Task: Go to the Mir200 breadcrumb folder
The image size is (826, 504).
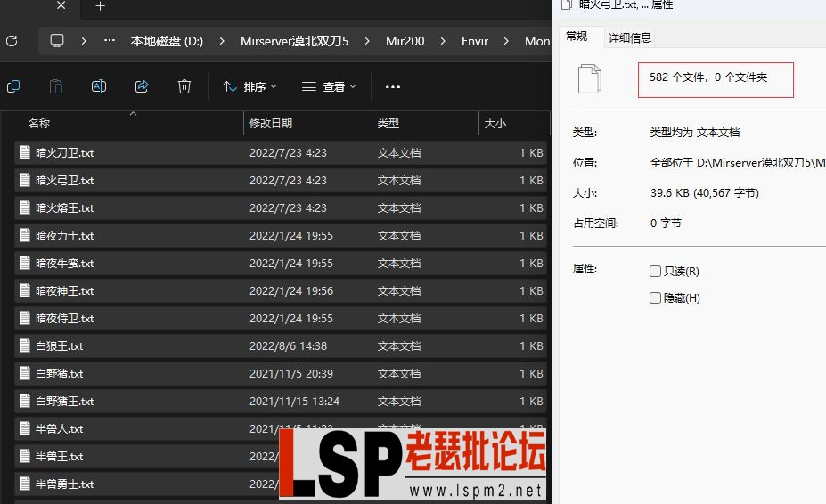Action: (405, 41)
